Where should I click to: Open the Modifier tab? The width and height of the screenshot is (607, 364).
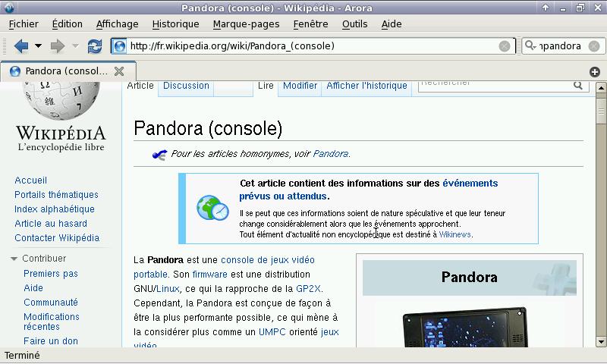300,86
